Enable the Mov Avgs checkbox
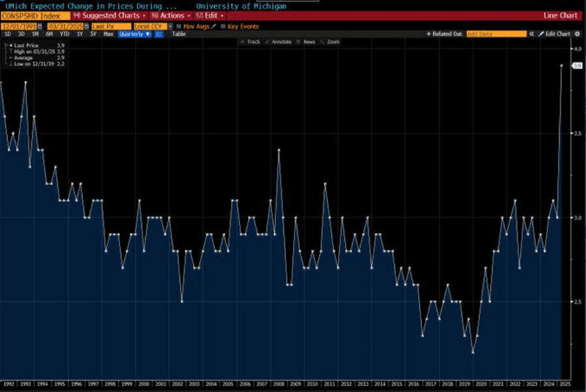The width and height of the screenshot is (586, 392). coord(179,27)
